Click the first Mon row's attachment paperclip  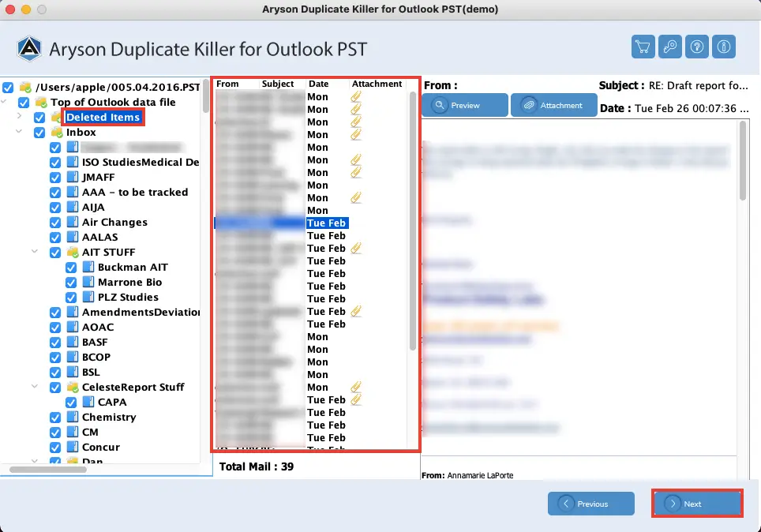pyautogui.click(x=356, y=96)
